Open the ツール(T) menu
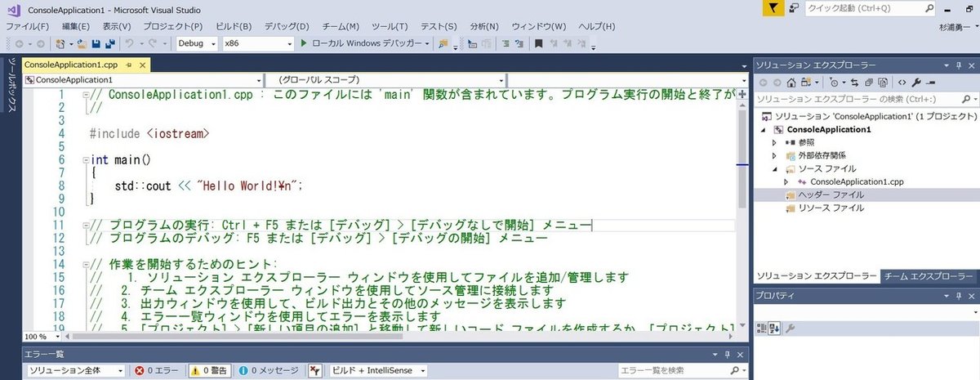Screen dimensions: 980x380 coord(390,26)
